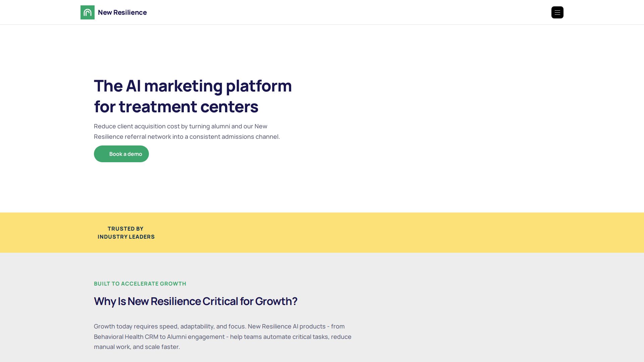Image resolution: width=644 pixels, height=362 pixels.
Task: Click "manual work, and scale faster" text
Action: pos(137,347)
